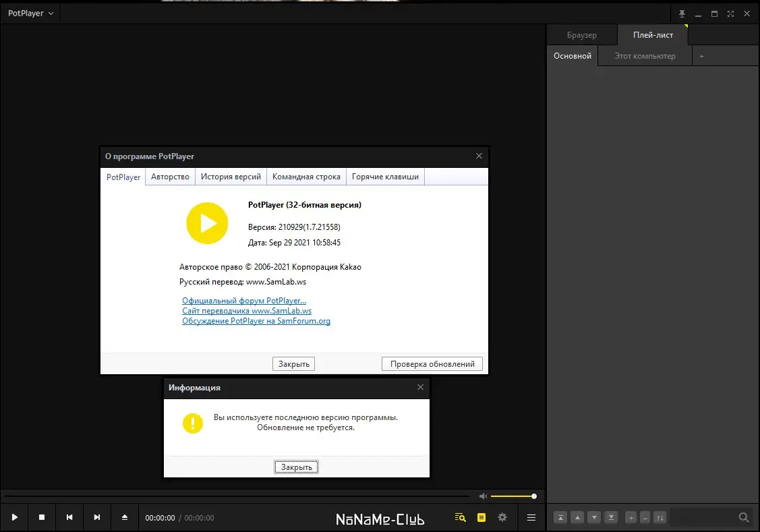Add new playlist tab with plus
This screenshot has height=532, width=760.
(701, 56)
